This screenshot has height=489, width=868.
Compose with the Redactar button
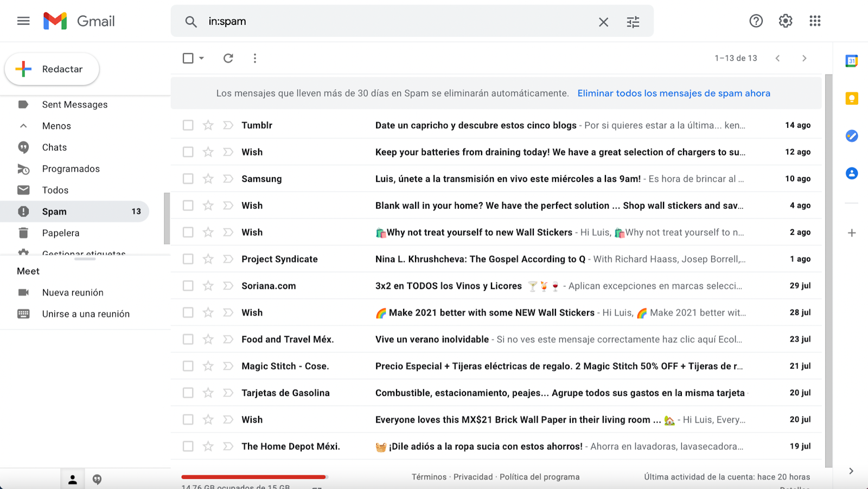pyautogui.click(x=52, y=69)
